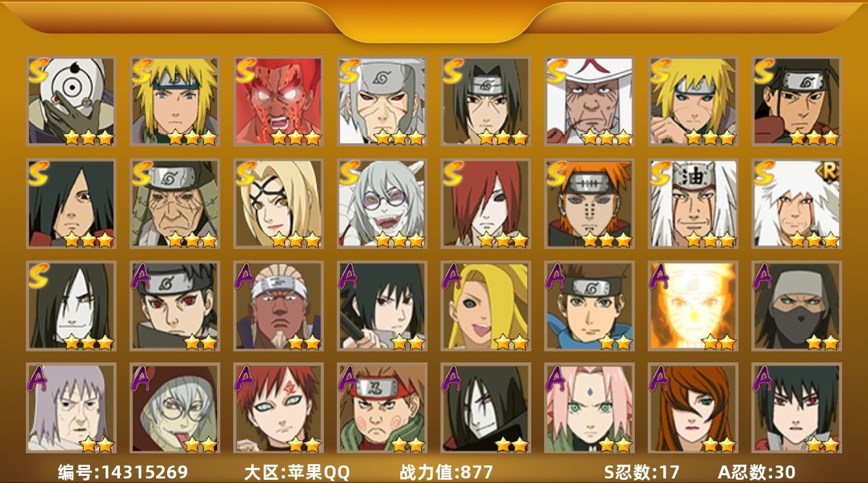Click the S忍数:17 counter
Image resolution: width=868 pixels, height=483 pixels.
pos(641,472)
